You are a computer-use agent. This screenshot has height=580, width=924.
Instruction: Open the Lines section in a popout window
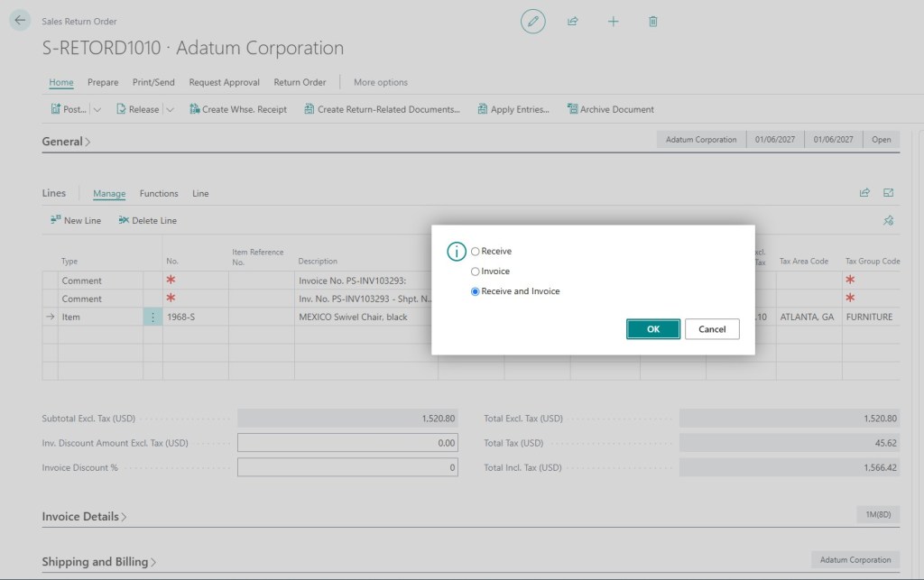click(x=888, y=192)
